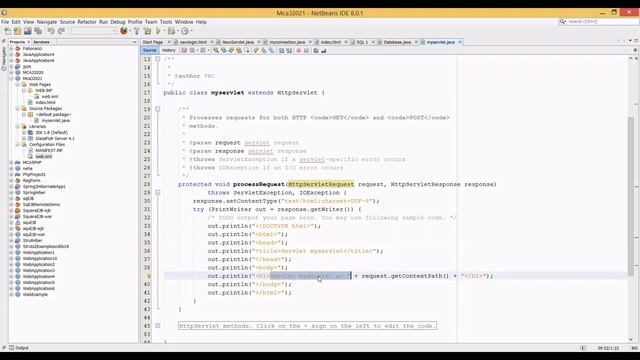The image size is (640, 360).
Task: Click the Build Project hammer icon
Action: pyautogui.click(x=137, y=31)
